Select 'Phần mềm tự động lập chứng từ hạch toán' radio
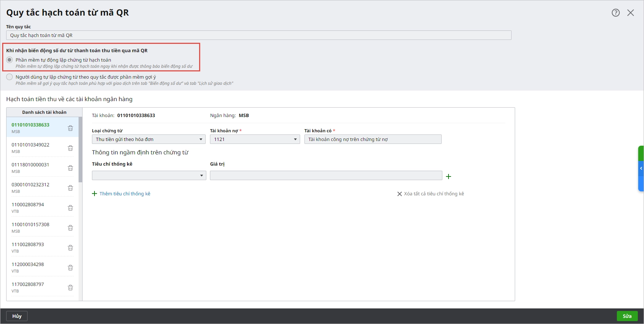 [9, 60]
